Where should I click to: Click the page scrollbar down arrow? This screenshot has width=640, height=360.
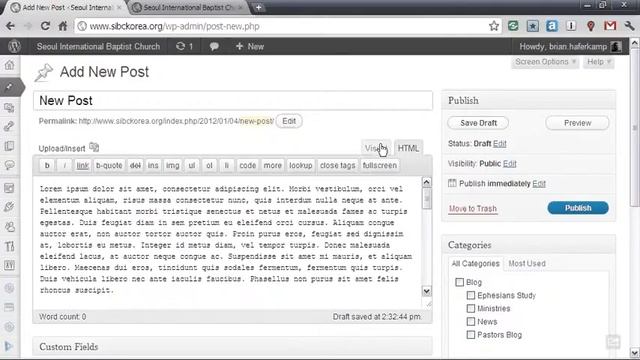coord(635,352)
